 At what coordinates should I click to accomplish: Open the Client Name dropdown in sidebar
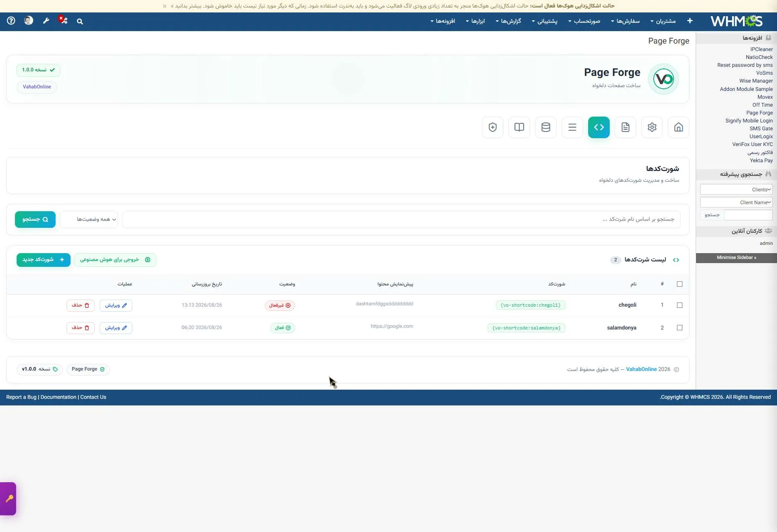click(x=736, y=203)
